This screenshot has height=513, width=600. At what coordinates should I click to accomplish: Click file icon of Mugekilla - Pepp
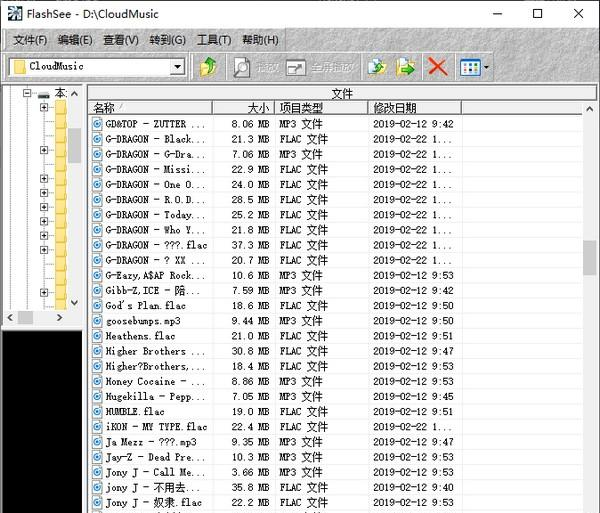(97, 397)
